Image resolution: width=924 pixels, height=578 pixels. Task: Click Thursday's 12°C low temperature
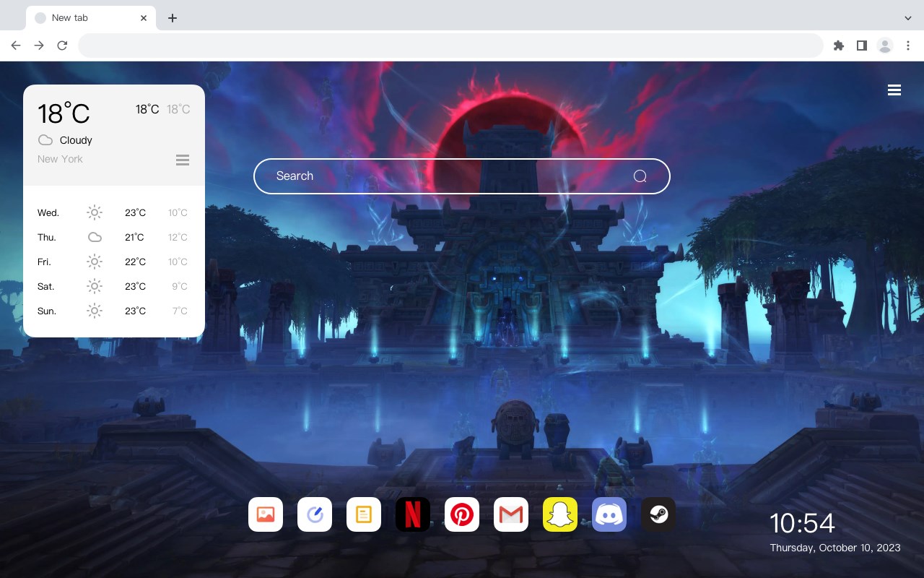point(178,237)
